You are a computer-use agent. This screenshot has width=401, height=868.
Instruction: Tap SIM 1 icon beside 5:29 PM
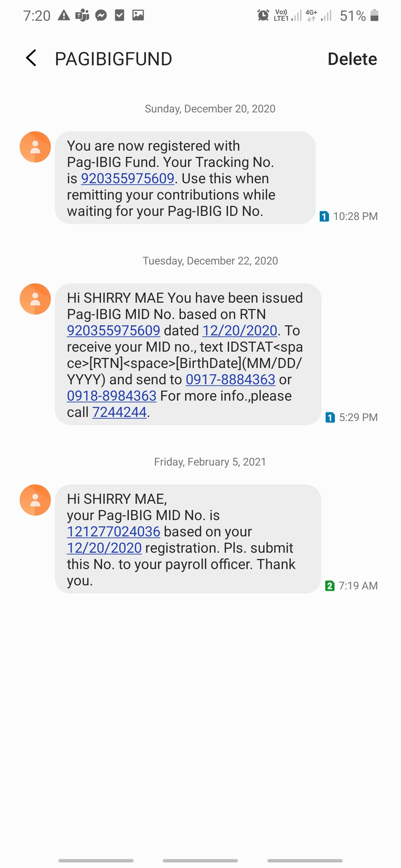pyautogui.click(x=330, y=417)
